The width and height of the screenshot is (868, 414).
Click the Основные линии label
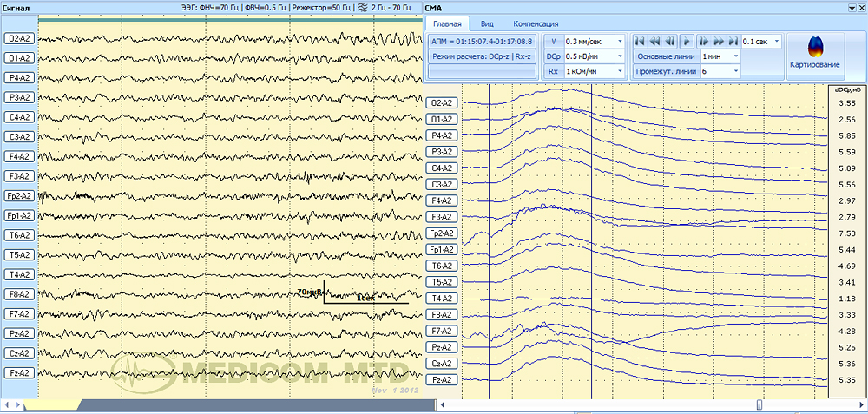tap(666, 56)
